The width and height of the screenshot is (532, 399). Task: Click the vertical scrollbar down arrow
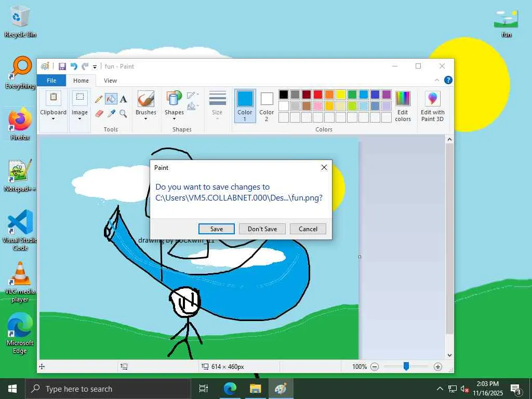point(449,355)
